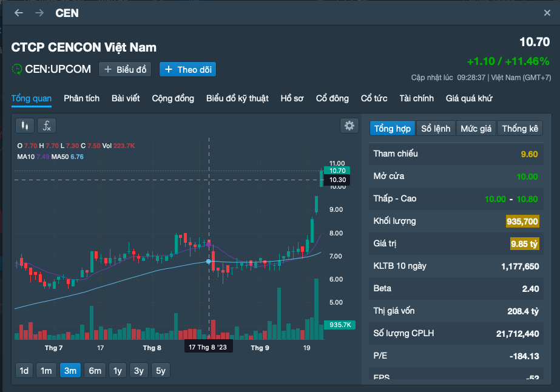Screen dimensions: 560x392
Task: Open the Bài viết tab
Action: (126, 98)
